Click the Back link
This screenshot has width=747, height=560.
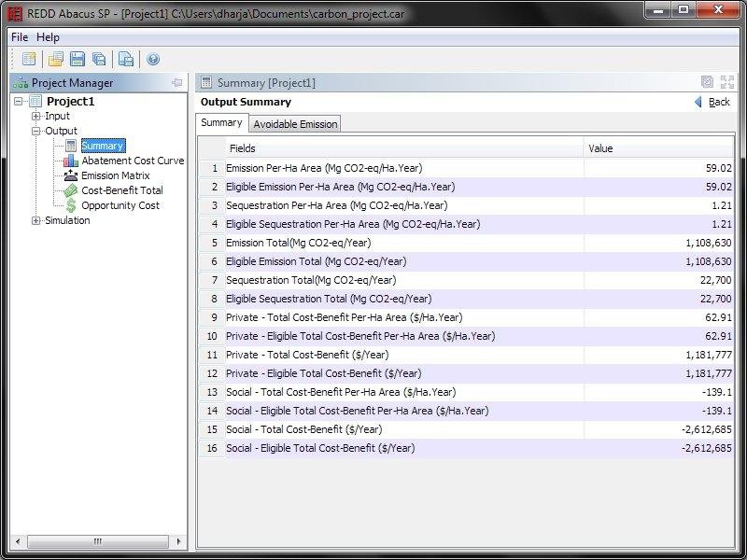pos(719,102)
